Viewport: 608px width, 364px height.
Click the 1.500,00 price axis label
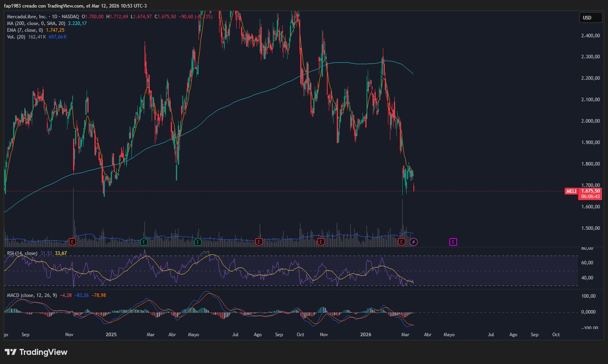click(x=590, y=228)
